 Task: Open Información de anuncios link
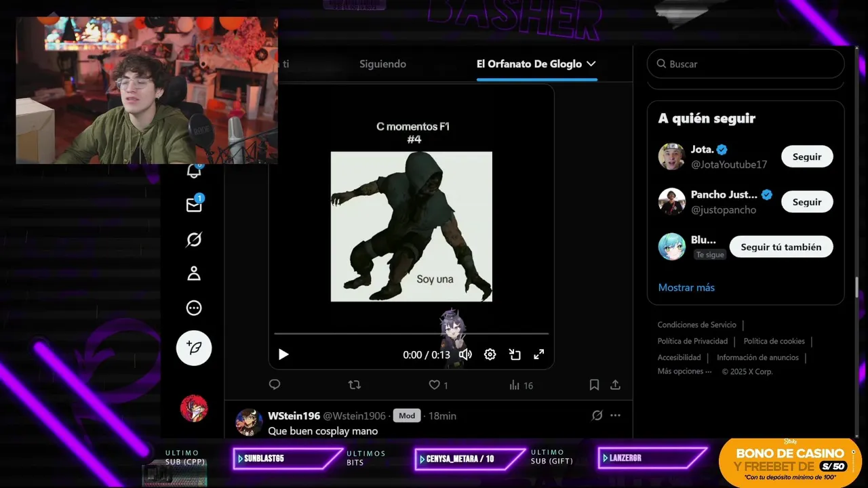(x=757, y=357)
